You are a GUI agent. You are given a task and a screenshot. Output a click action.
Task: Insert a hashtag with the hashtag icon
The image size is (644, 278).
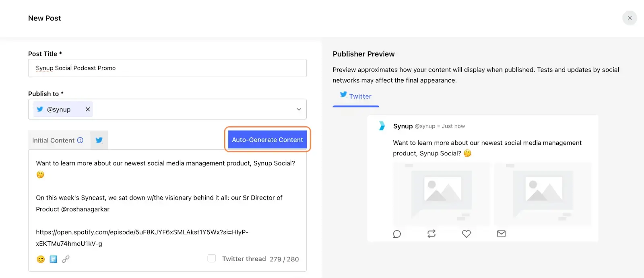coord(53,259)
